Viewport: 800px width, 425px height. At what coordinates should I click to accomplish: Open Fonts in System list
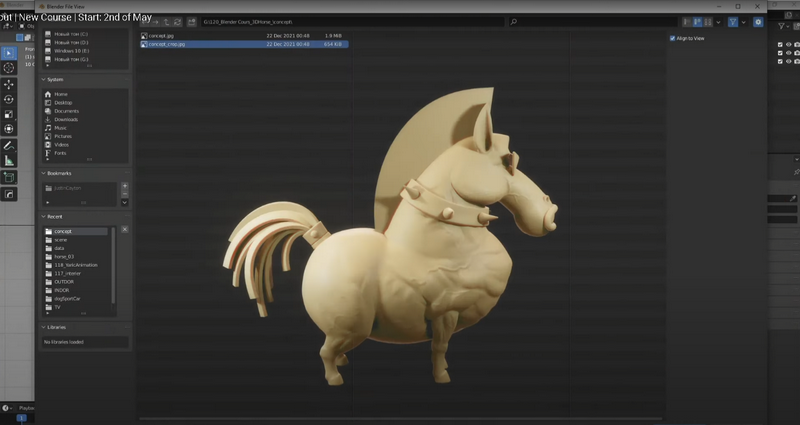(60, 153)
